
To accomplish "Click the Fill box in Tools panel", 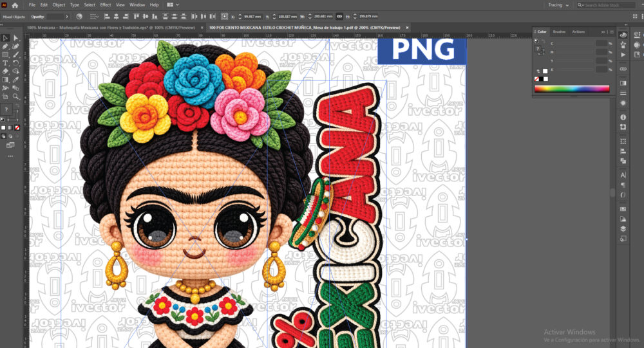I will (6, 109).
